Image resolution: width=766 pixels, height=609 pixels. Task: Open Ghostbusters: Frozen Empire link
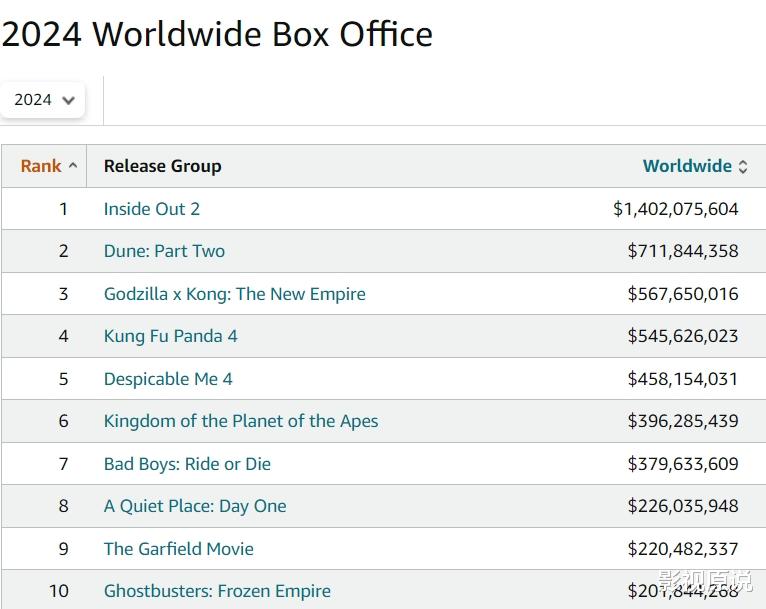(217, 591)
